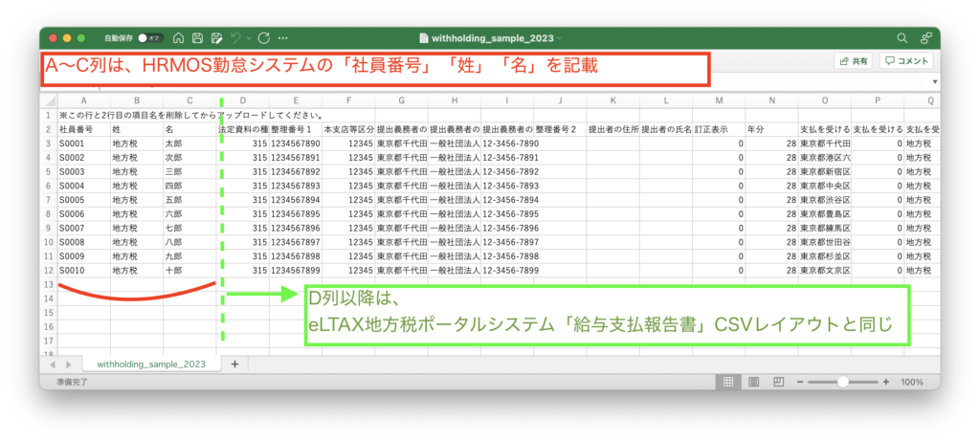The width and height of the screenshot is (980, 442).
Task: Open search with magnifying glass icon
Action: click(x=902, y=38)
